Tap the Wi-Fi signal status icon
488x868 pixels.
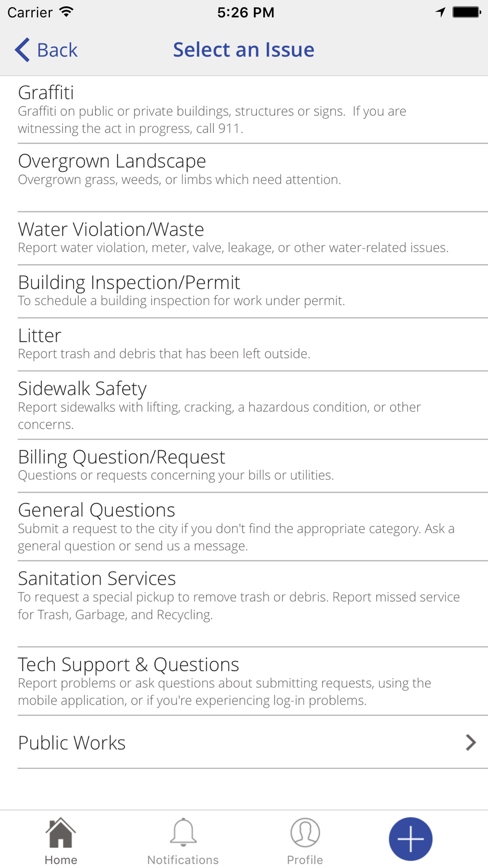coord(66,12)
